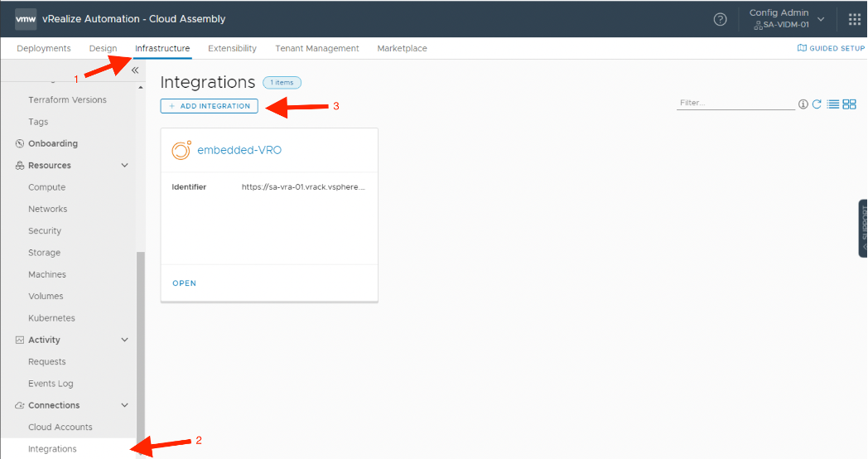Click the Resources section icon

(20, 166)
